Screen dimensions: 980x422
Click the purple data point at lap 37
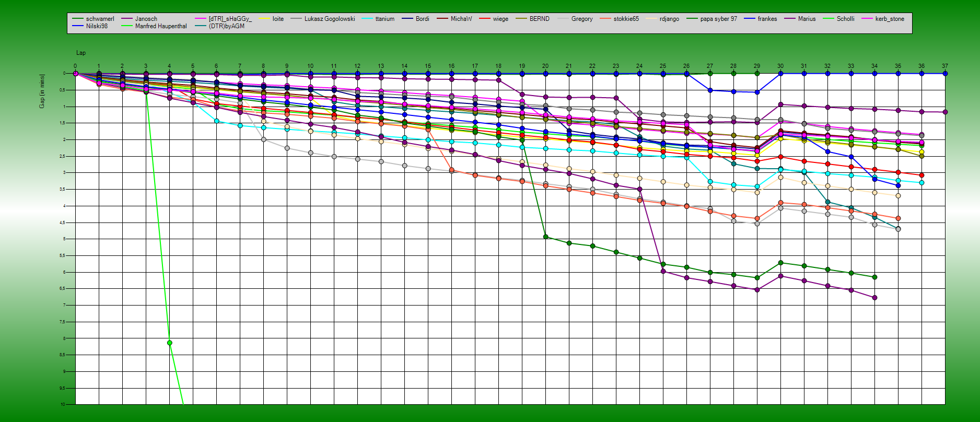click(945, 112)
